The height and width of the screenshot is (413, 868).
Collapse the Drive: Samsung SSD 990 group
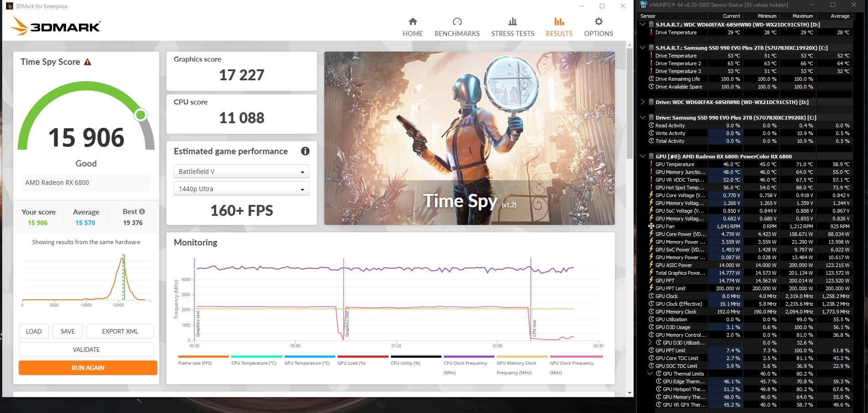[643, 118]
